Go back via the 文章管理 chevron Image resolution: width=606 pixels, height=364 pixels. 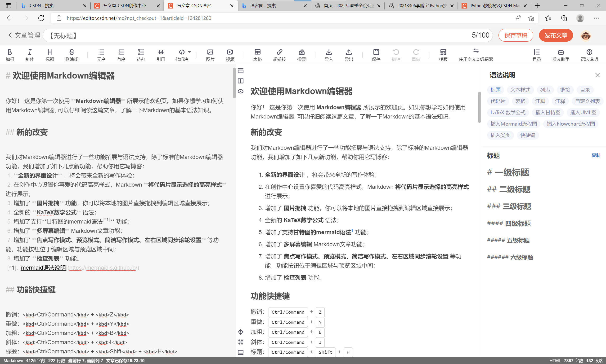coord(10,35)
